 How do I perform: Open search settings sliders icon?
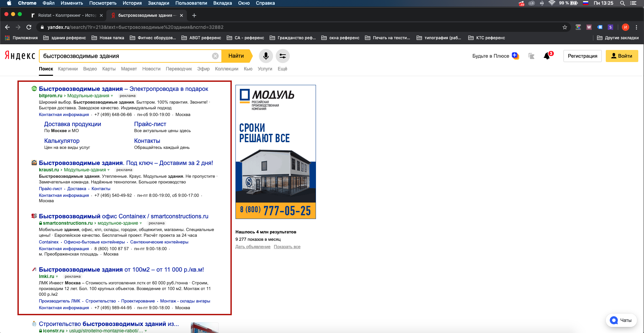[283, 56]
